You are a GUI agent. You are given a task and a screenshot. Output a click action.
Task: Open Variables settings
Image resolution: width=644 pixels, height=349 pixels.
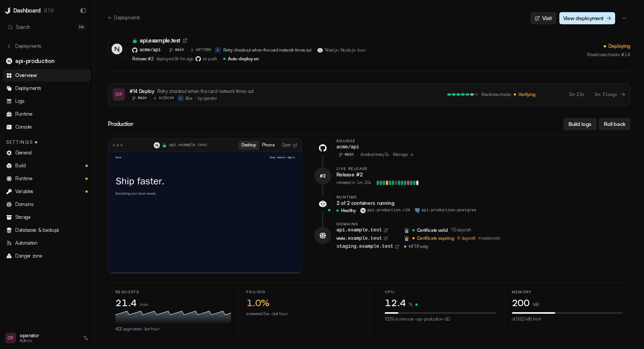pyautogui.click(x=47, y=192)
